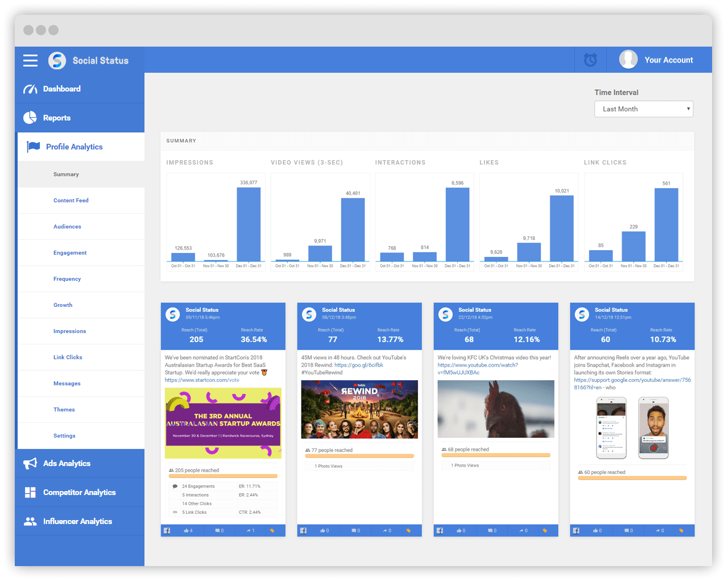The image size is (728, 582).
Task: Click the Ads Analytics megaphone icon
Action: coord(30,464)
